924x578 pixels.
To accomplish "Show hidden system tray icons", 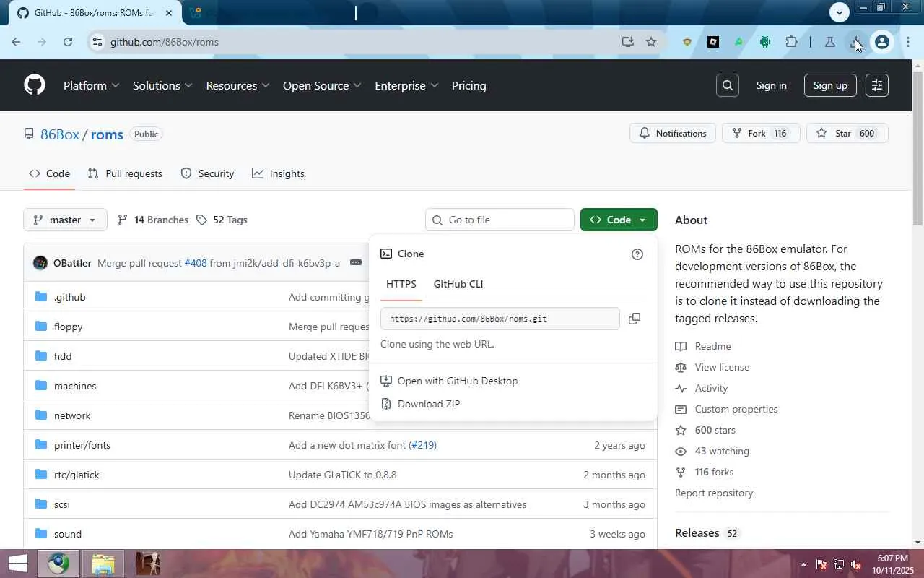I will tap(803, 564).
